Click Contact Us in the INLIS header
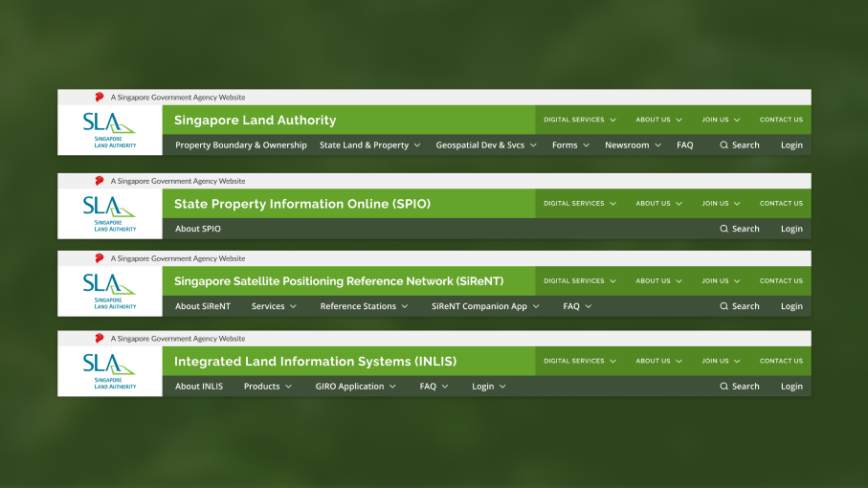 tap(781, 361)
